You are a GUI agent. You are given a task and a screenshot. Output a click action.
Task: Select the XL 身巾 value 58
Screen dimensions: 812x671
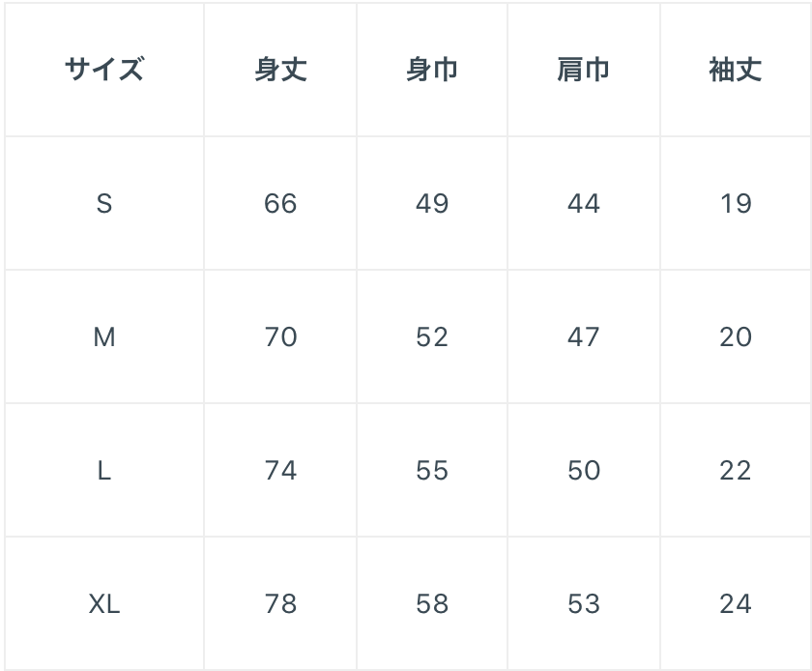432,603
